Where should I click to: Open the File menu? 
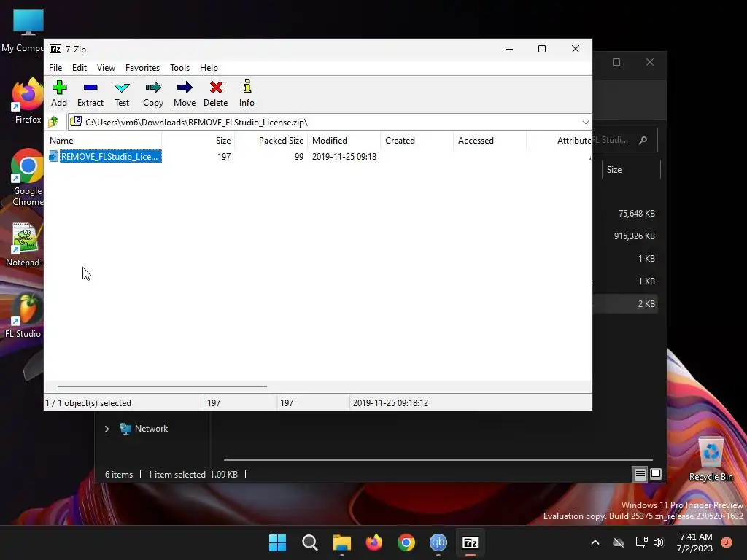click(55, 68)
